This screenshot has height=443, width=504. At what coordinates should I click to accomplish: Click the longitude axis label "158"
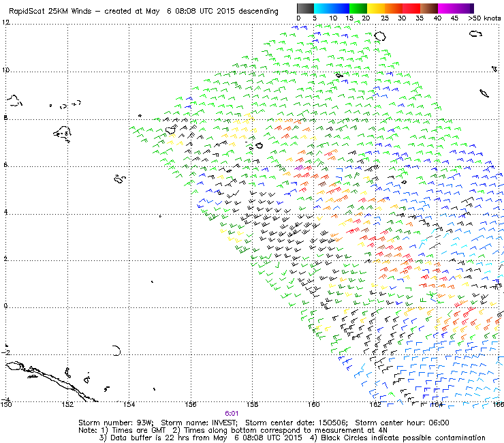[252, 405]
